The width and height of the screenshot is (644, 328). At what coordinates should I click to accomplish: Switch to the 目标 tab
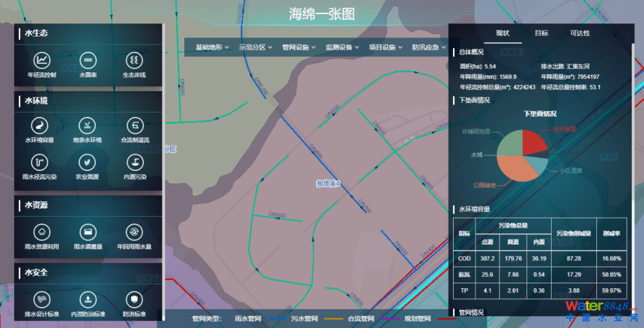[541, 33]
